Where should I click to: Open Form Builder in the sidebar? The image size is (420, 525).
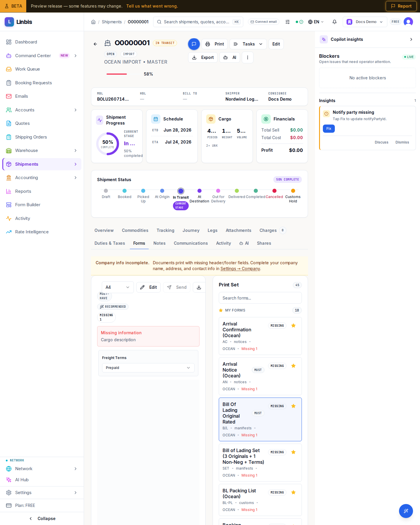tap(42, 205)
